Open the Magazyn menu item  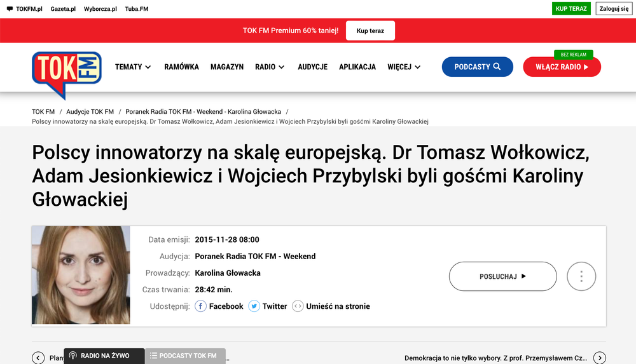click(x=227, y=67)
